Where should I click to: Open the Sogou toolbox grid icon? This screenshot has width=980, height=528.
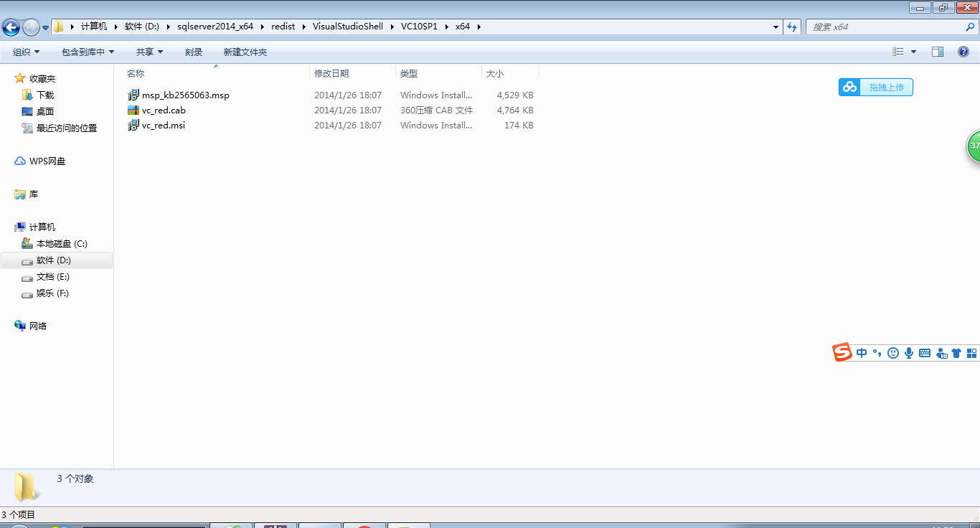pos(972,352)
